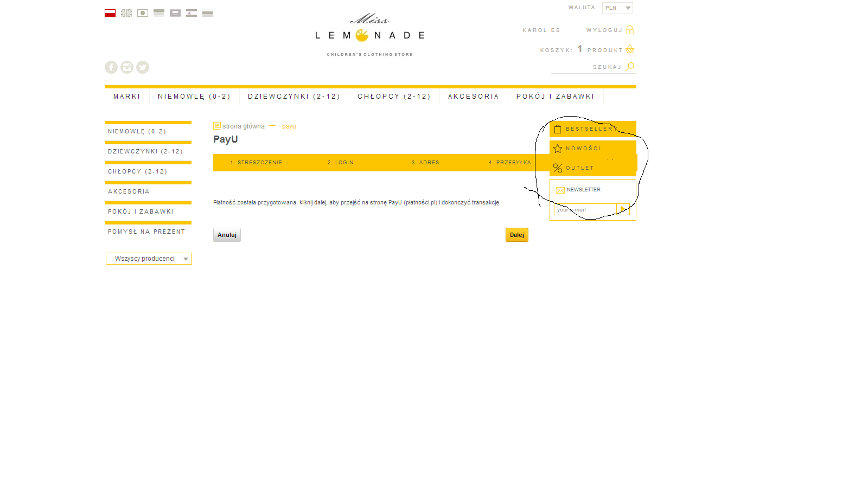The height and width of the screenshot is (488, 868).
Task: Go to step 3. ADRES
Action: [425, 163]
